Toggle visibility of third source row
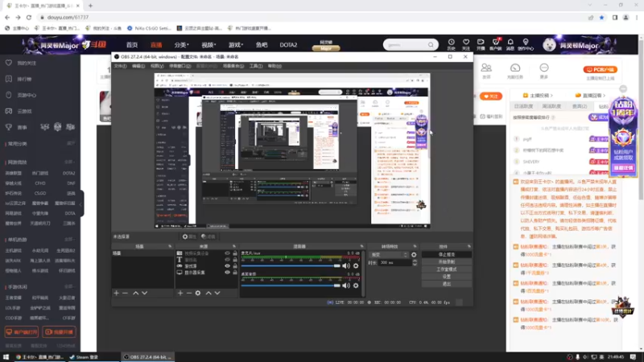 click(x=227, y=266)
